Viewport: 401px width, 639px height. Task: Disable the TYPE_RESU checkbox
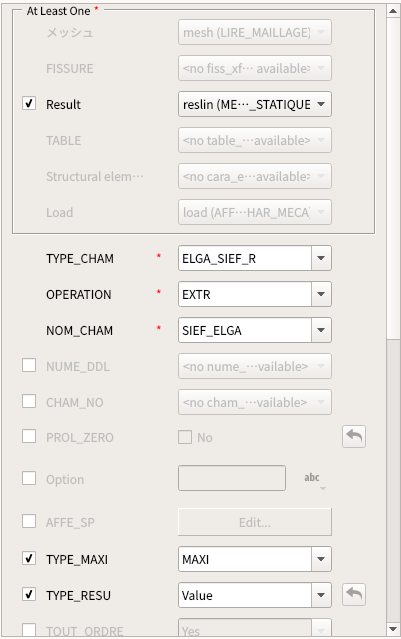(29, 594)
